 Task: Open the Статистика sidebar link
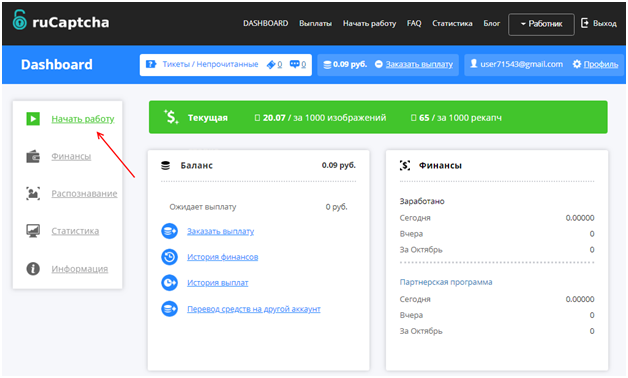pos(75,231)
